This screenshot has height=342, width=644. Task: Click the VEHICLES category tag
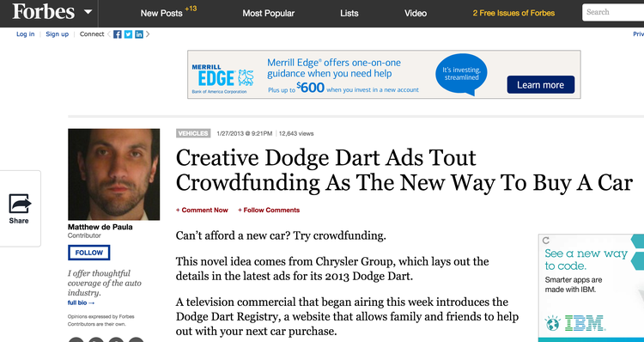pyautogui.click(x=193, y=133)
